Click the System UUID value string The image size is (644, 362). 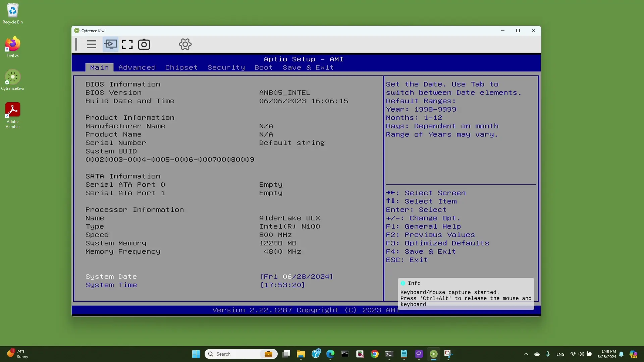coord(170,160)
